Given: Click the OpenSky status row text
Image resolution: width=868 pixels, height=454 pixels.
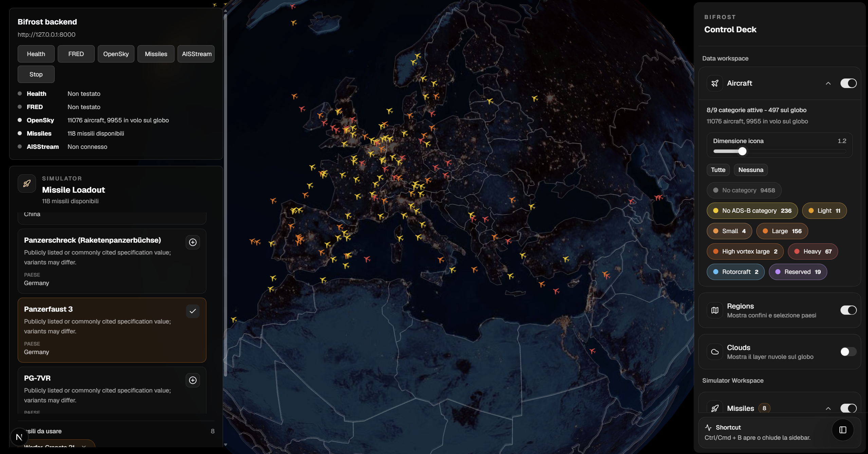Looking at the screenshot, I should point(118,120).
